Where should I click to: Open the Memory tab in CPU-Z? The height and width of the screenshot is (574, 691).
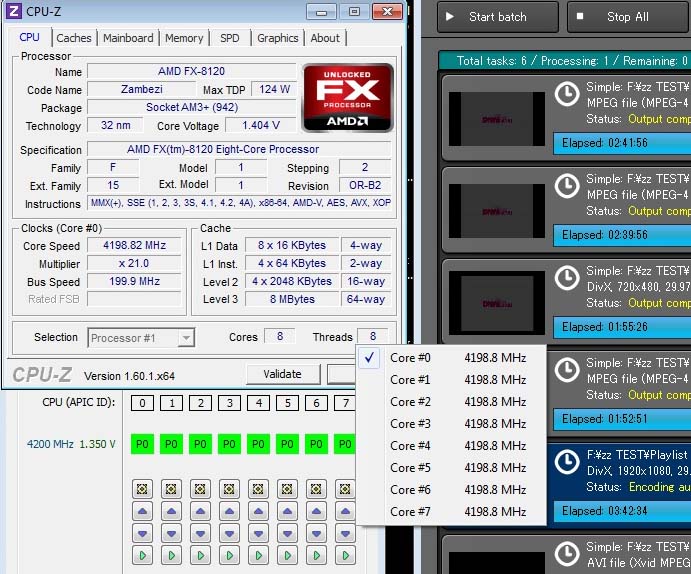[184, 38]
